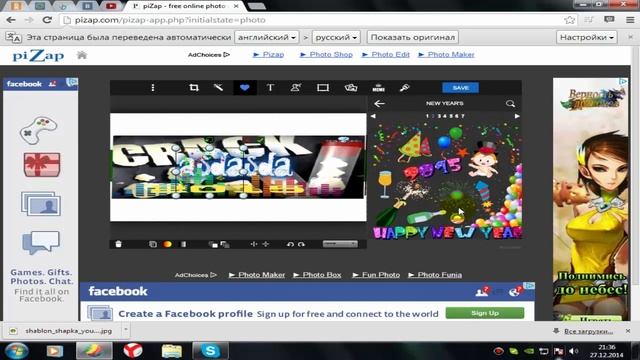Search stickers with magnifier icon
Screen dimensions: 640x360
pyautogui.click(x=510, y=104)
